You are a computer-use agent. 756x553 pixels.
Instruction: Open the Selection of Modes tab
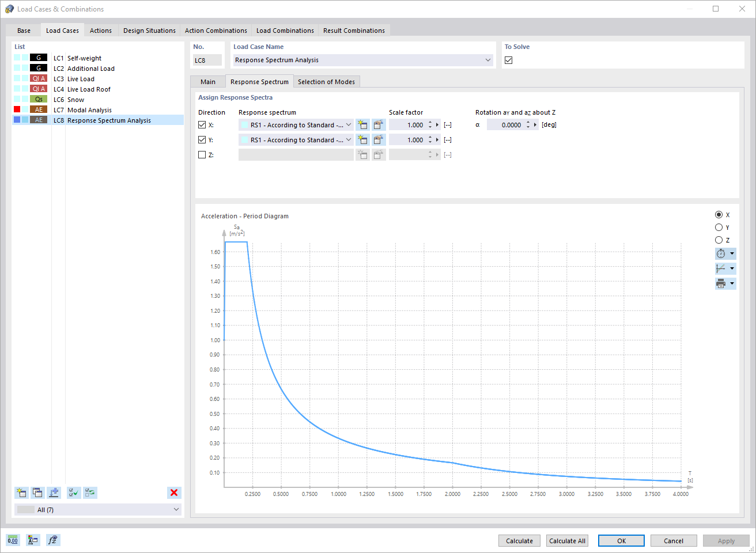click(x=327, y=81)
